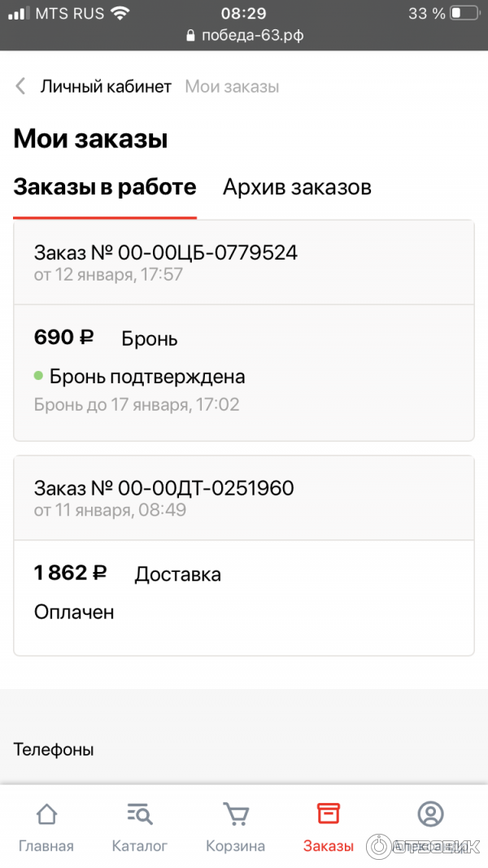Open order № 00-00ЦБ-0779524
Viewport: 488px width, 868px height.
166,253
